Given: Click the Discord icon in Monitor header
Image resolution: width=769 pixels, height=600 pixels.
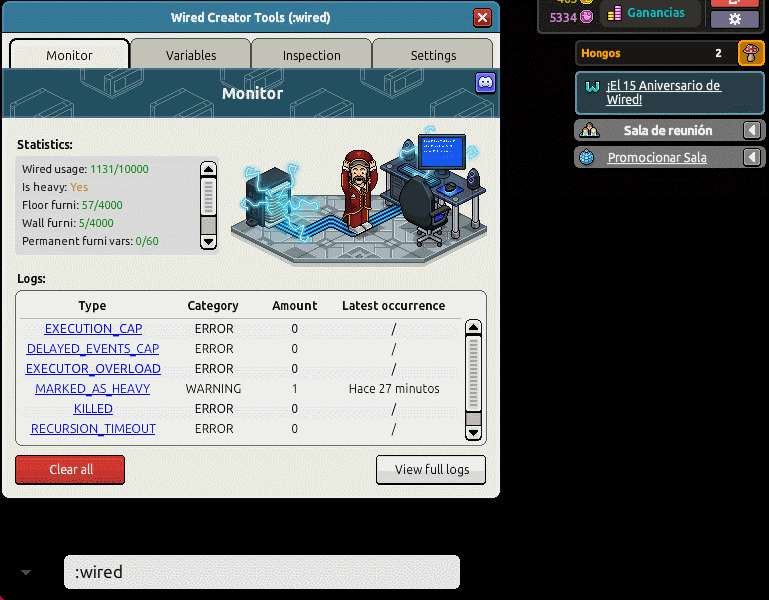Looking at the screenshot, I should coord(485,83).
